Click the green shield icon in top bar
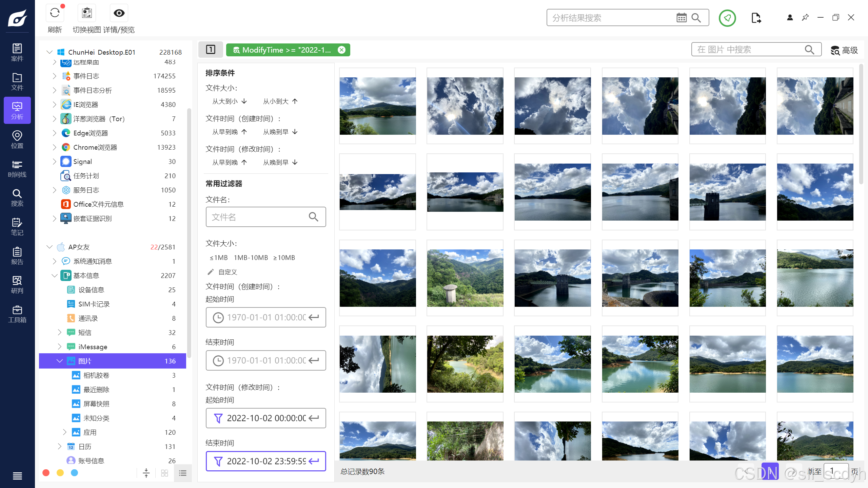Viewport: 868px width, 488px height. [727, 18]
